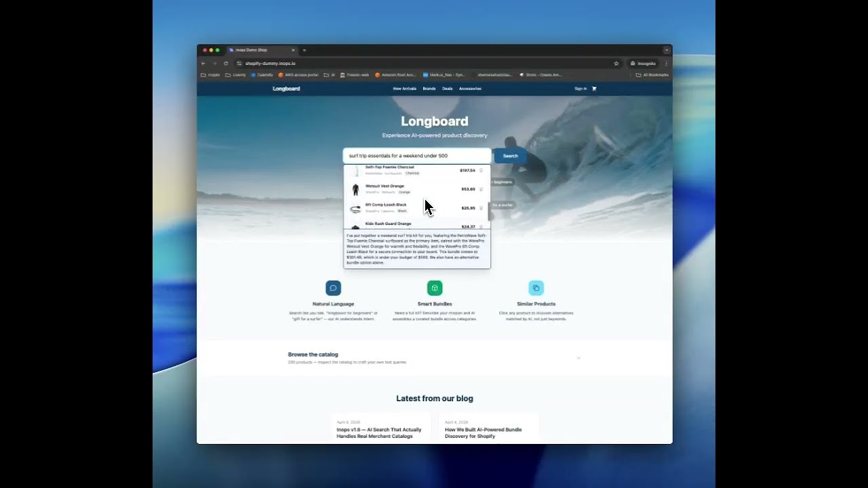This screenshot has width=868, height=488.
Task: Add 6ft Comp Leash Black to cart
Action: 481,208
